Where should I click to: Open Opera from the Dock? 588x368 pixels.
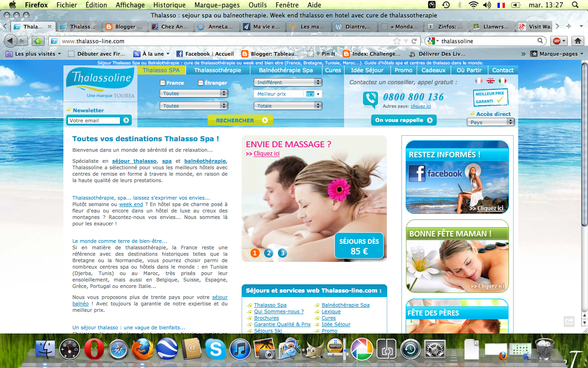[93, 350]
